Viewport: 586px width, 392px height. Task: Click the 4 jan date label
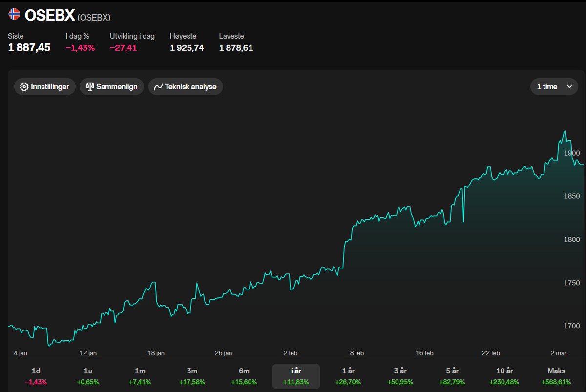(21, 353)
